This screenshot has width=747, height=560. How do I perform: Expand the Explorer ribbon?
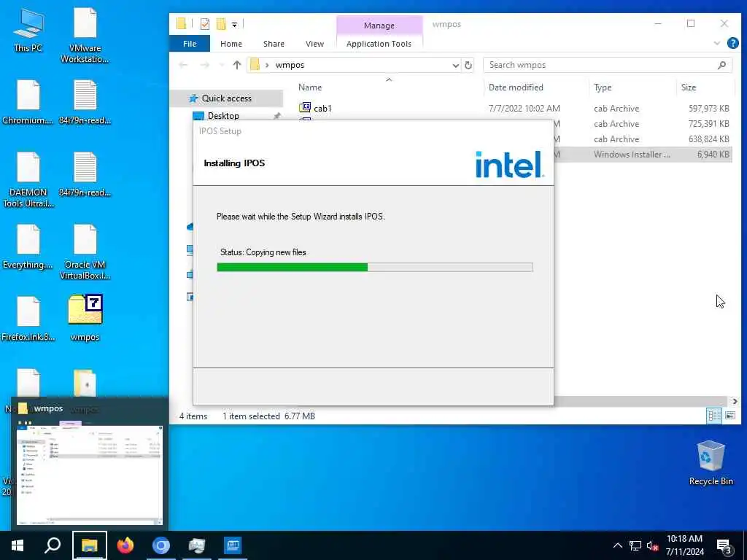point(716,43)
